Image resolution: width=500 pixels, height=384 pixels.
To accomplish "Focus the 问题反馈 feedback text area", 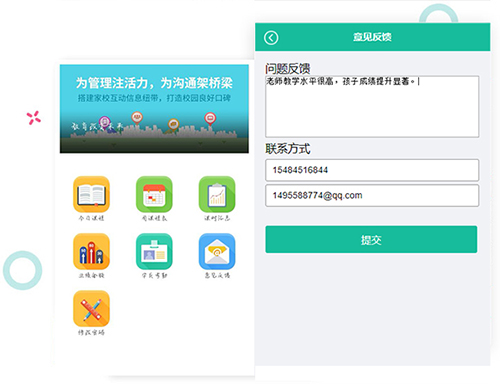I will click(372, 106).
